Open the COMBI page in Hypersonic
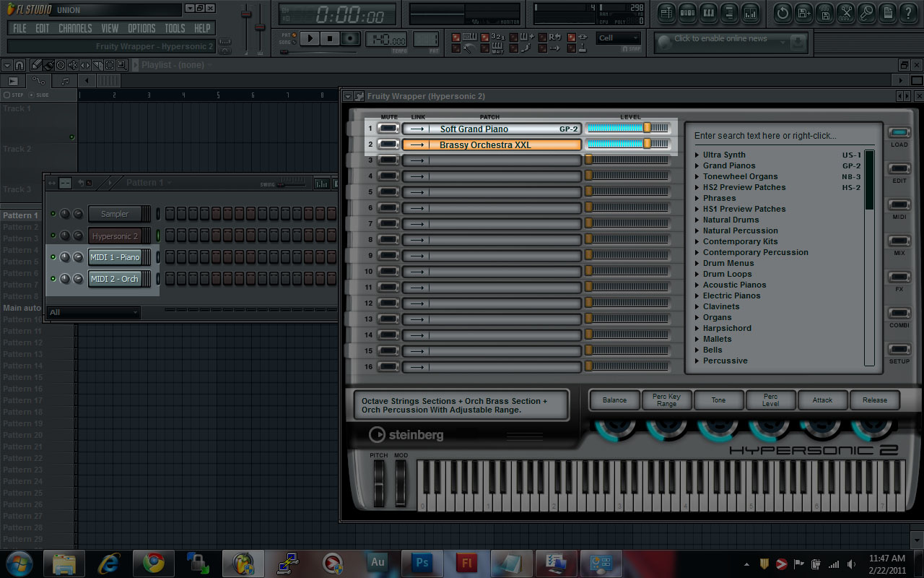 coord(899,314)
